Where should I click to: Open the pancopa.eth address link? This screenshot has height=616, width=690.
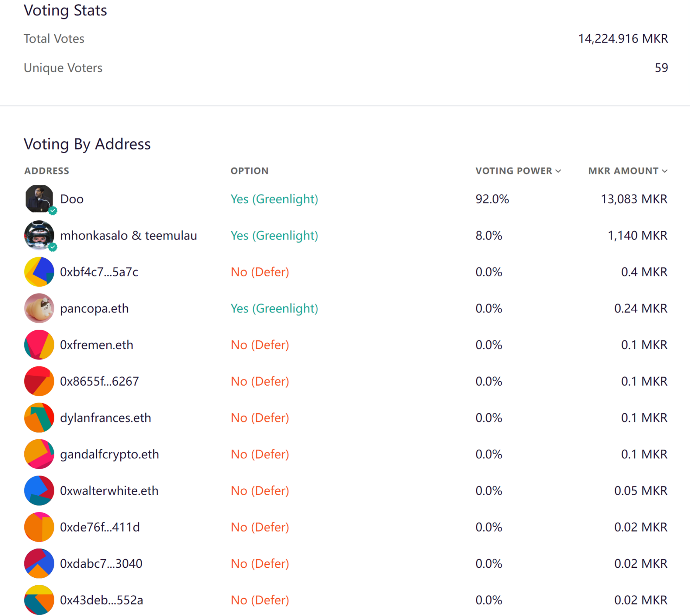(94, 308)
